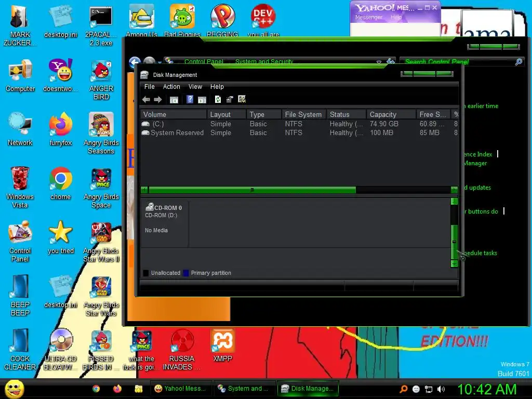Viewport: 532px width, 399px height.
Task: Open the View menu
Action: (195, 87)
